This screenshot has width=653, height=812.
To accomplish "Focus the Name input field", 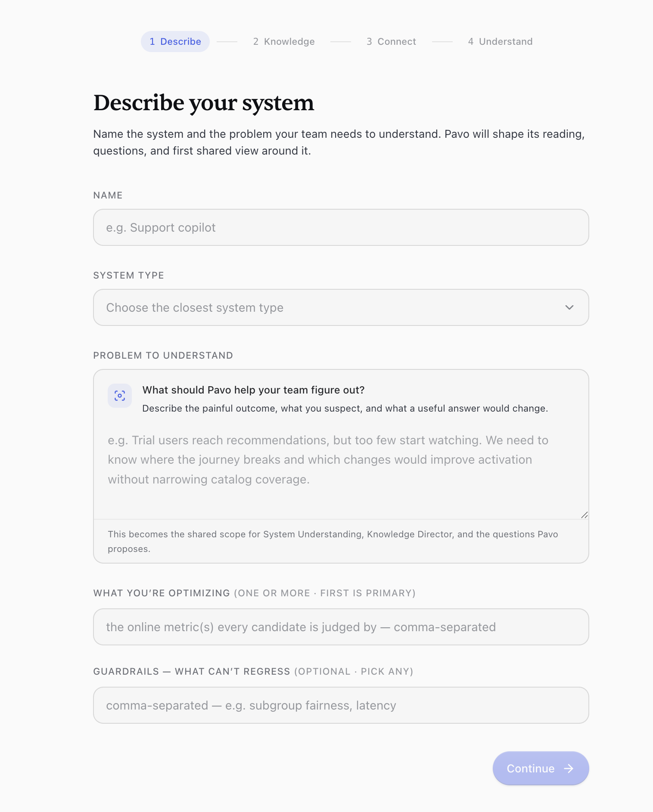I will click(341, 227).
